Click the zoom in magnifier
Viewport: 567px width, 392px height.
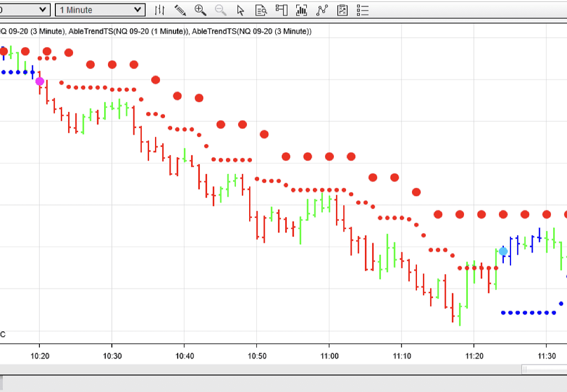point(200,10)
